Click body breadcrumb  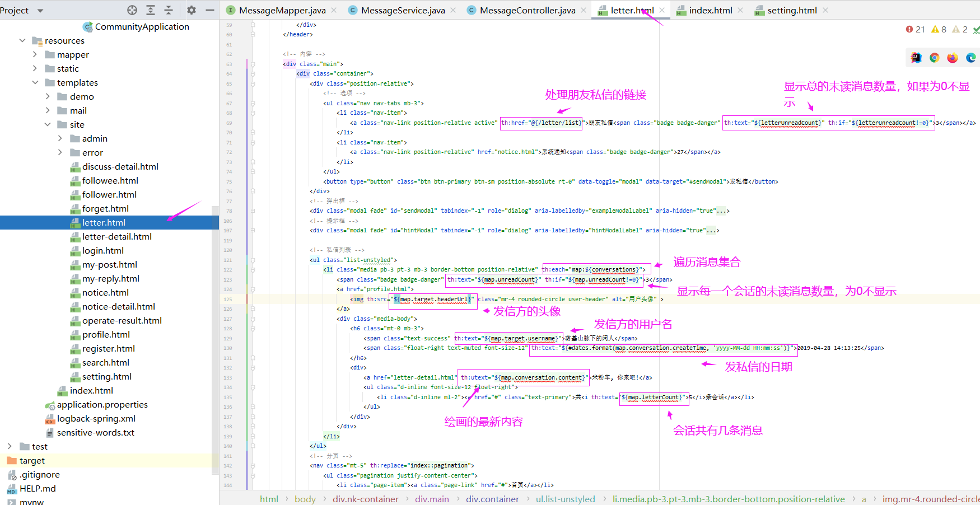305,499
